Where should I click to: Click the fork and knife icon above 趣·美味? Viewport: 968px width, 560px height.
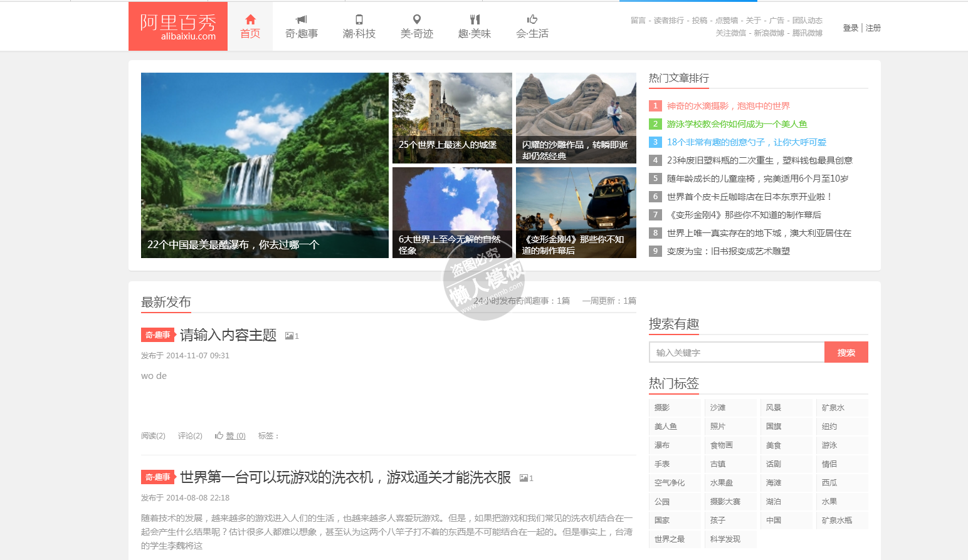click(475, 19)
